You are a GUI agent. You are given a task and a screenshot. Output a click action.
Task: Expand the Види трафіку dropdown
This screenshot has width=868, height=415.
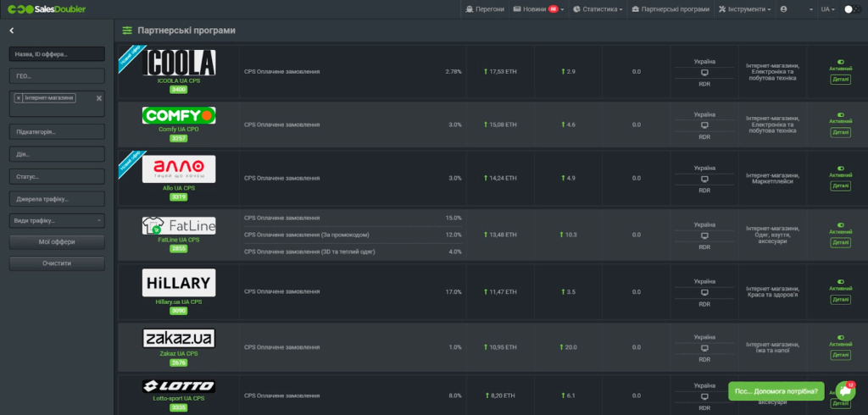[57, 221]
